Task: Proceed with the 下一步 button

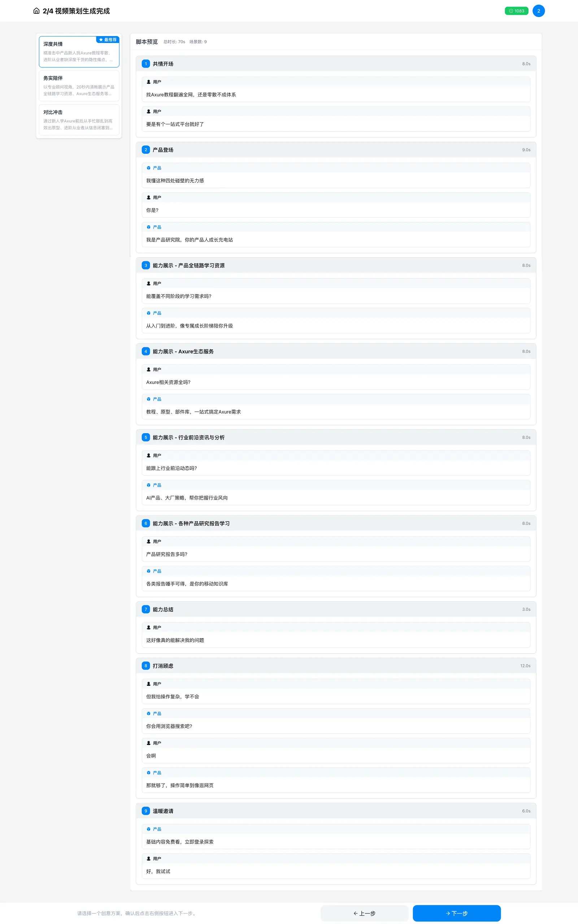Action: (x=456, y=913)
